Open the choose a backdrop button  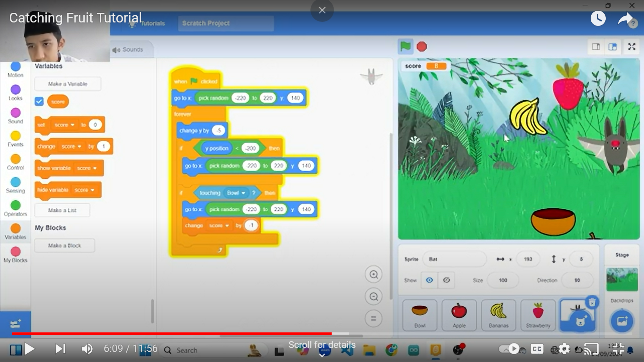622,321
